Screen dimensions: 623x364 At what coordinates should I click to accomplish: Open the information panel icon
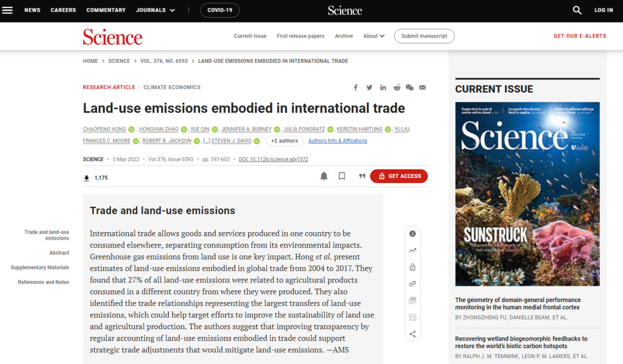(x=412, y=234)
